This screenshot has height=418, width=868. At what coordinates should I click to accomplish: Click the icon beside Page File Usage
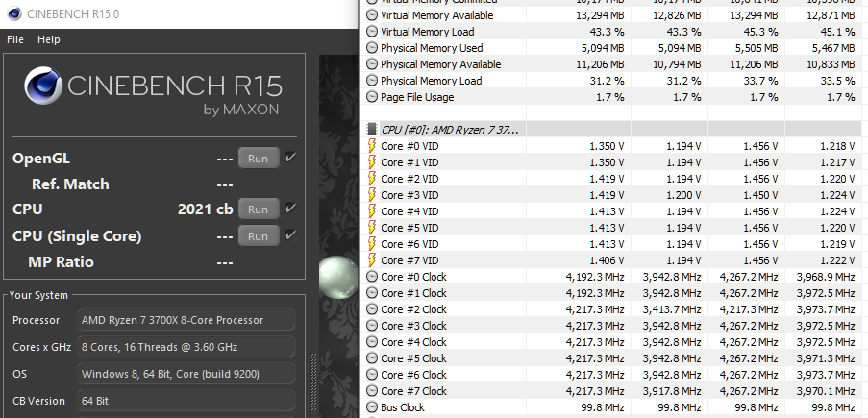(372, 97)
